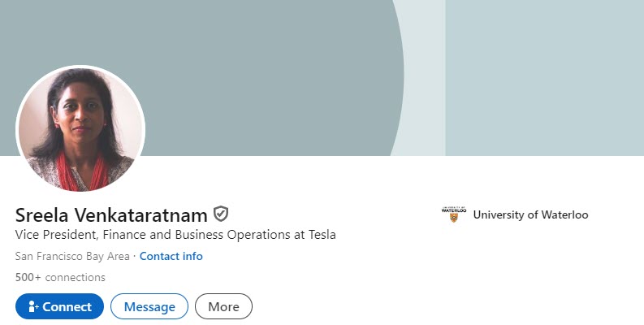Viewport: 644px width, 325px height.
Task: Click the add-person icon inside Connect
Action: click(33, 306)
